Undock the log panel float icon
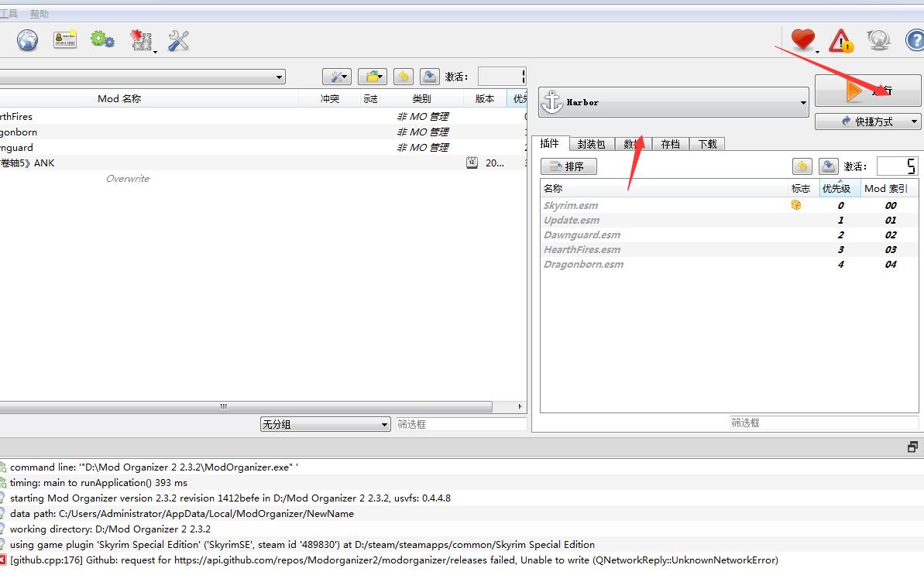Image resolution: width=924 pixels, height=582 pixels. pyautogui.click(x=912, y=447)
